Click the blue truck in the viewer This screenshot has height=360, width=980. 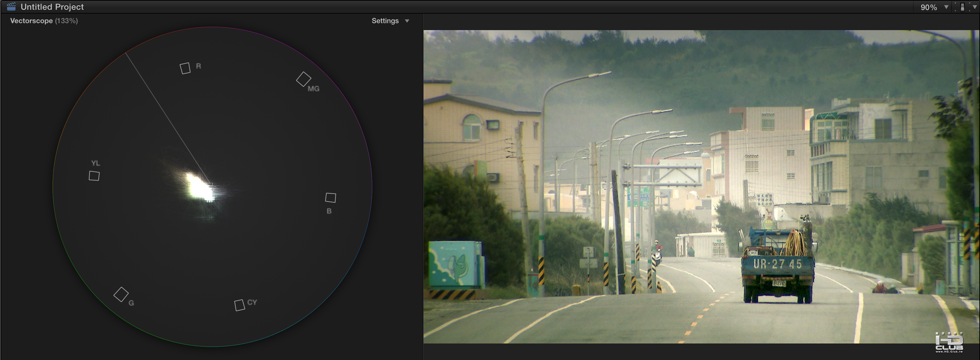(777, 263)
